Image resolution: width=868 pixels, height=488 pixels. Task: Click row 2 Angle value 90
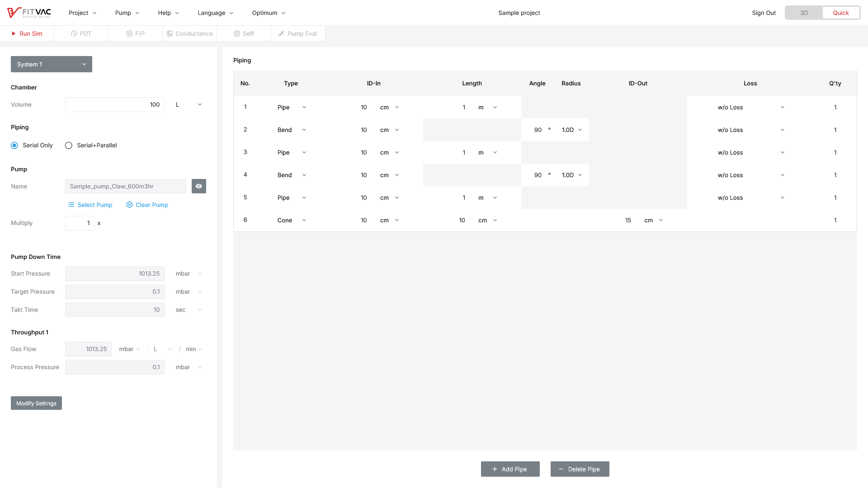click(538, 130)
